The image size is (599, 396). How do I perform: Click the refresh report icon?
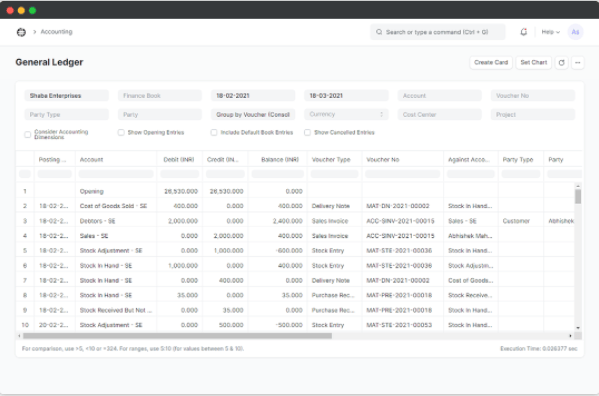562,63
